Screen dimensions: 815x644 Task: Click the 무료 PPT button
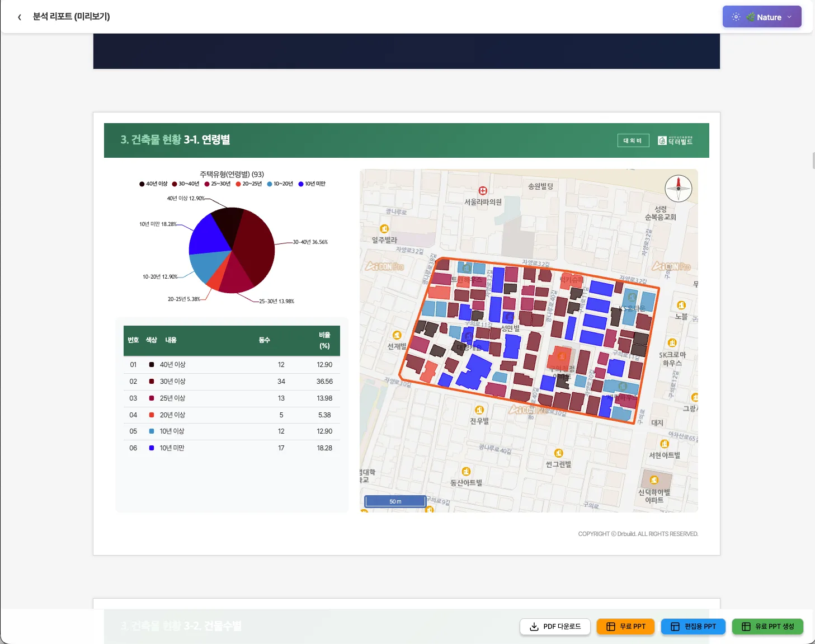[x=625, y=627]
